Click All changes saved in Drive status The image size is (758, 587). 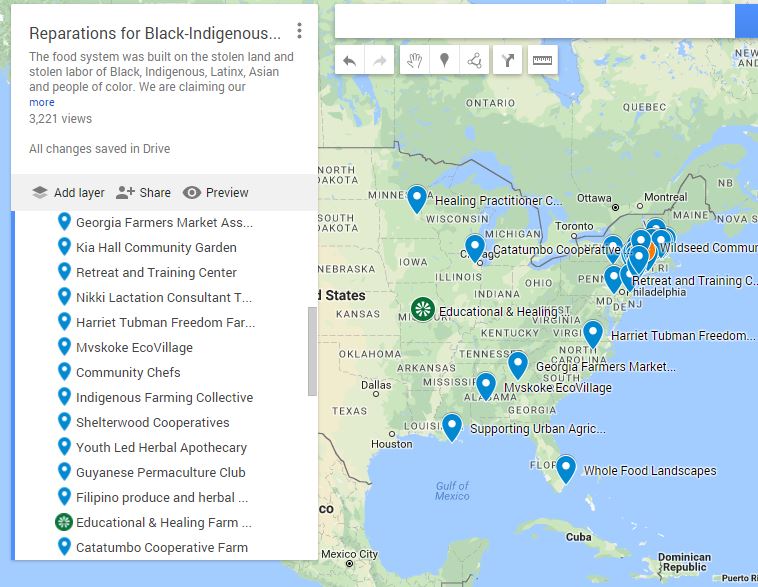pyautogui.click(x=100, y=149)
